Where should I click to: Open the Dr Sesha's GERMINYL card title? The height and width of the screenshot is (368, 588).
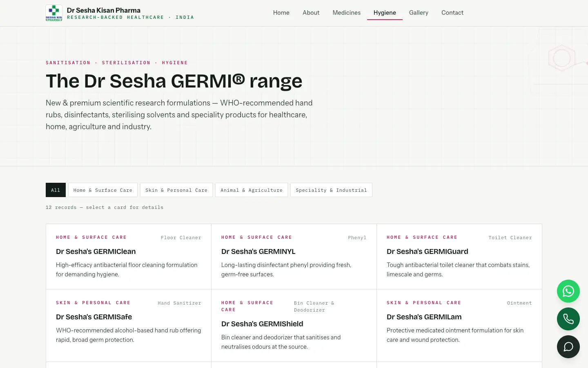click(258, 251)
